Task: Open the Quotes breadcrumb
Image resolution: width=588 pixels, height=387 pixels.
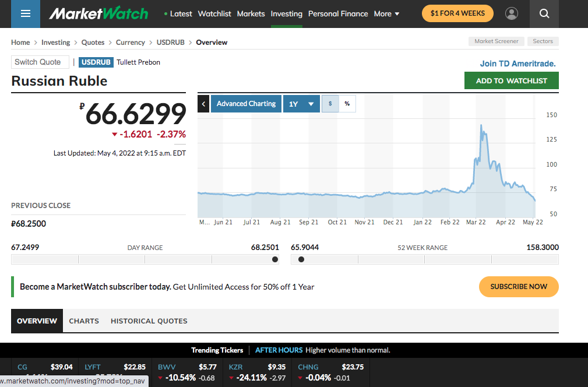Action: click(93, 43)
